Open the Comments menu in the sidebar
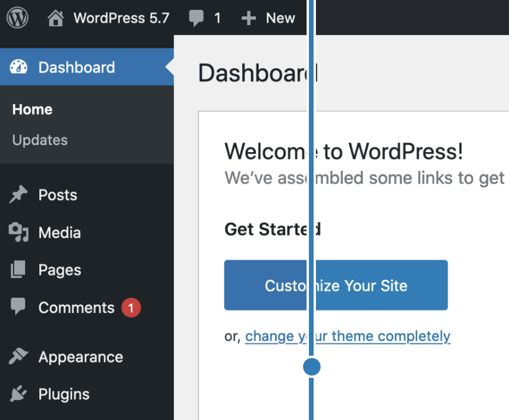 [77, 308]
